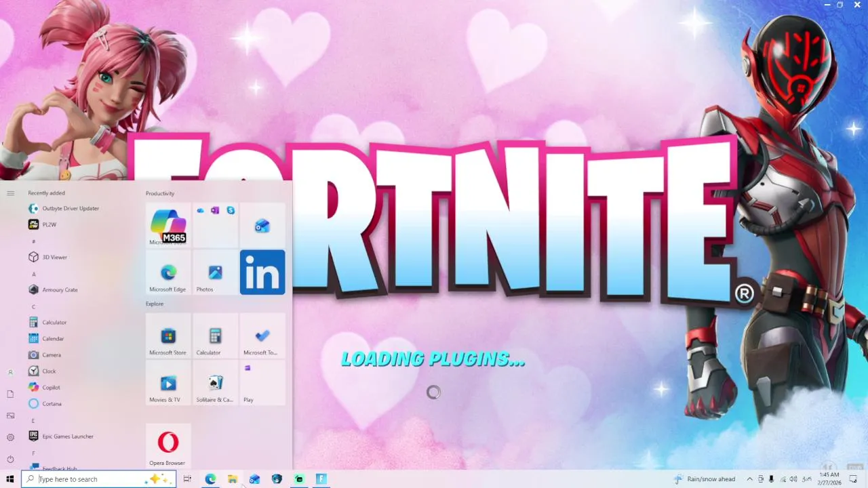Open the volume control in tray
The width and height of the screenshot is (868, 488).
(x=793, y=479)
